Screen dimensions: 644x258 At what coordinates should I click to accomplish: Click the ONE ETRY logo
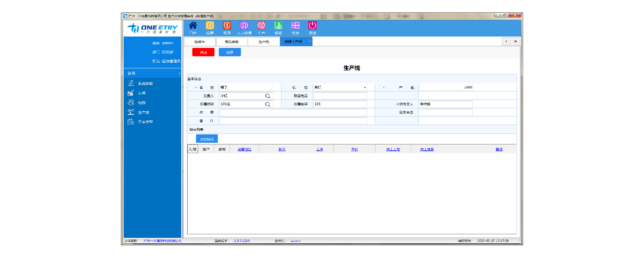point(152,28)
